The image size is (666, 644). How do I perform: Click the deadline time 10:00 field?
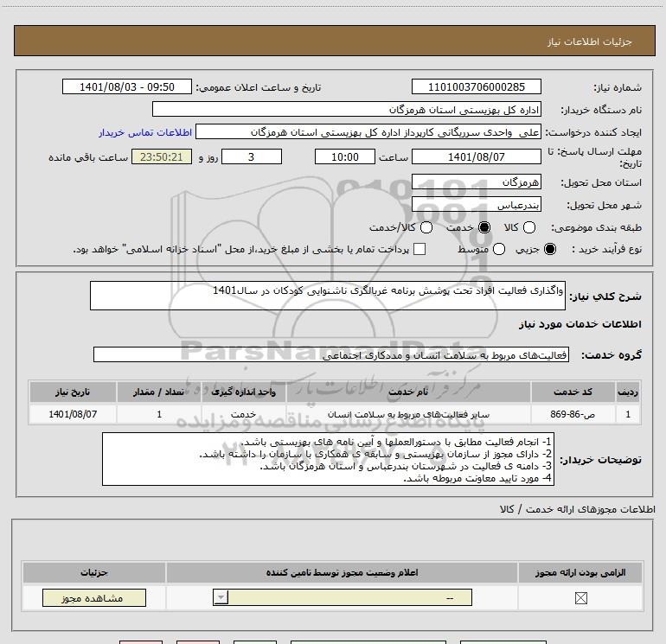click(345, 156)
